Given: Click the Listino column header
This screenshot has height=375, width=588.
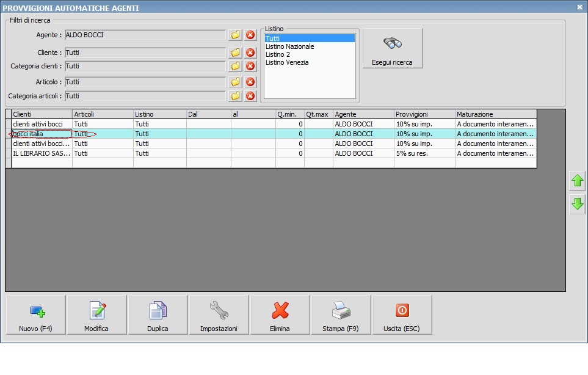Looking at the screenshot, I should click(x=160, y=114).
